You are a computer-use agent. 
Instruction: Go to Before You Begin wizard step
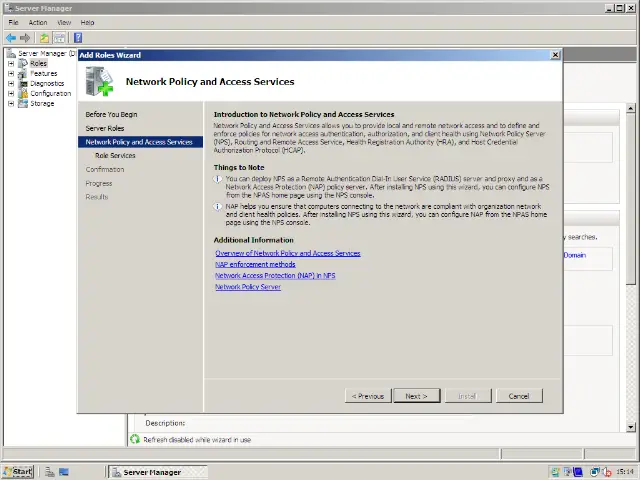[111, 114]
